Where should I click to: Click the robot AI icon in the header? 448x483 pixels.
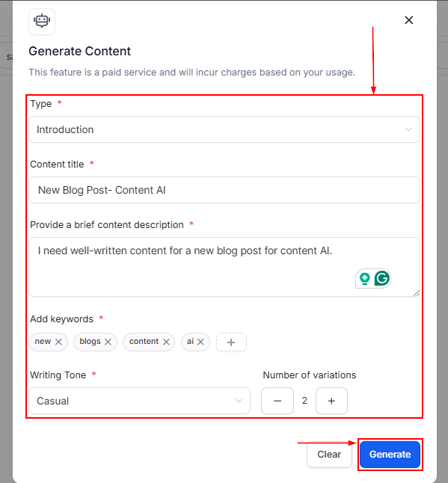42,21
